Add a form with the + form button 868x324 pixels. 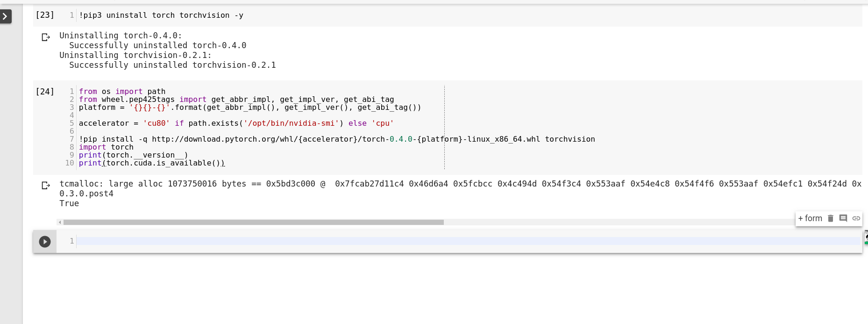coord(810,218)
